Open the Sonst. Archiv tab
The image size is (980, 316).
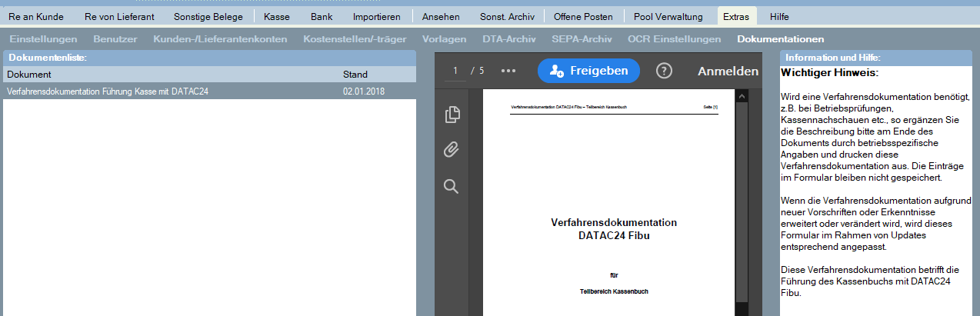pos(505,16)
